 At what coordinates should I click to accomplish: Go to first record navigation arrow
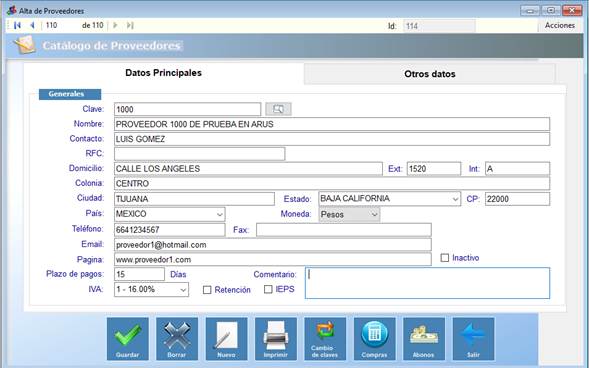coord(17,25)
